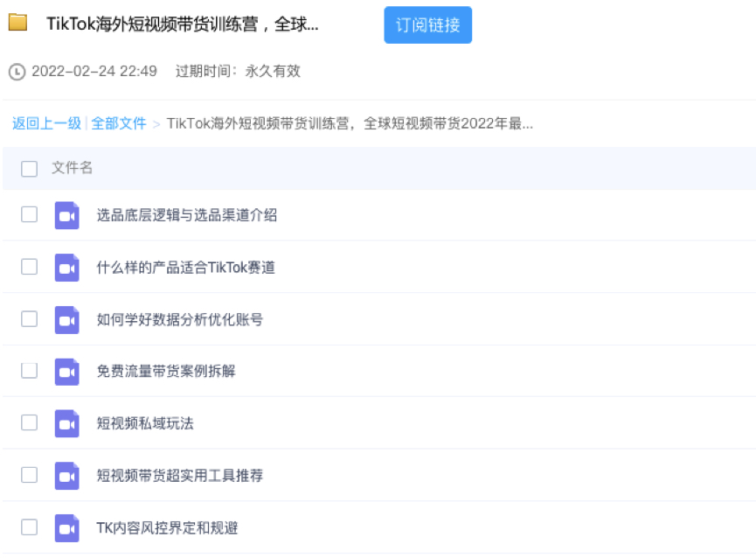Toggle select-all checkbox beside 文件名
The height and width of the screenshot is (558, 756).
[x=30, y=169]
